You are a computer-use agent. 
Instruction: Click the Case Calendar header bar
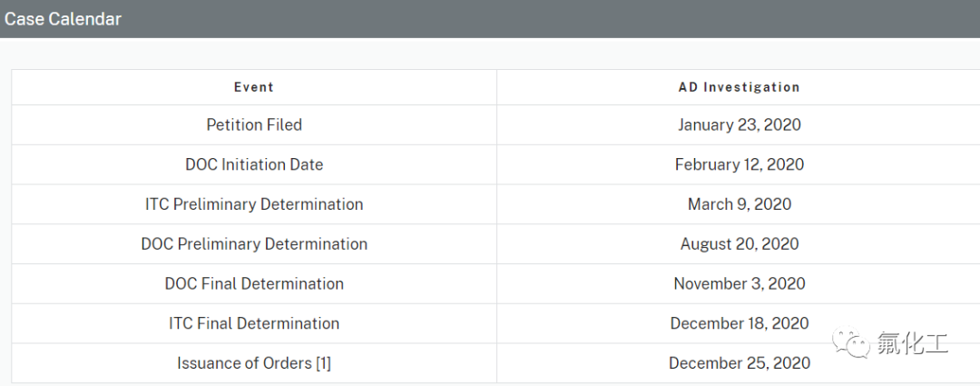[x=490, y=19]
